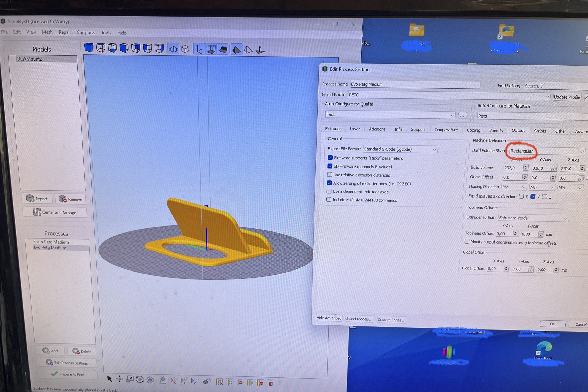Viewport: 588px width, 392px height.
Task: Check Include M101/M102/M103 commands
Action: pos(329,200)
